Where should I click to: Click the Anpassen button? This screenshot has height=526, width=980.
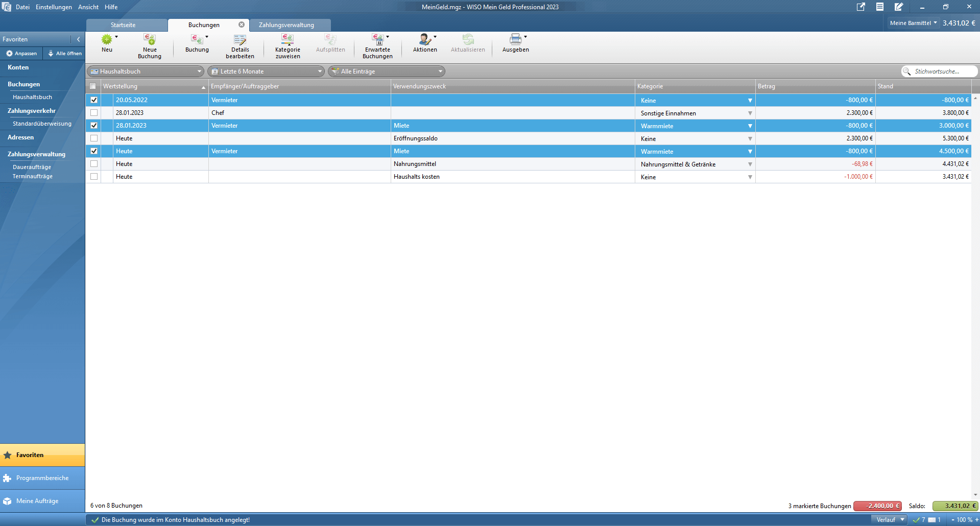pyautogui.click(x=21, y=54)
